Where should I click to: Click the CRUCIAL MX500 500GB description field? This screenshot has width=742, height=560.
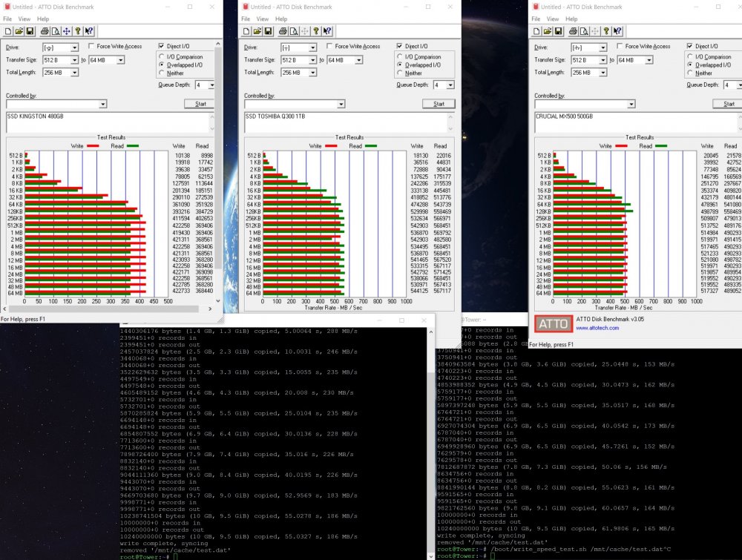click(x=637, y=122)
